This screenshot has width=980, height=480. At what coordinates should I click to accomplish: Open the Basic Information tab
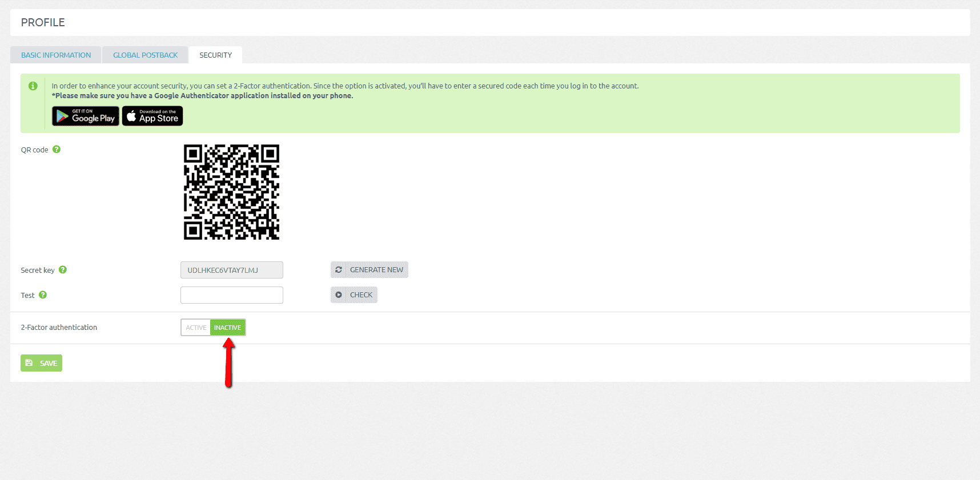pos(56,55)
